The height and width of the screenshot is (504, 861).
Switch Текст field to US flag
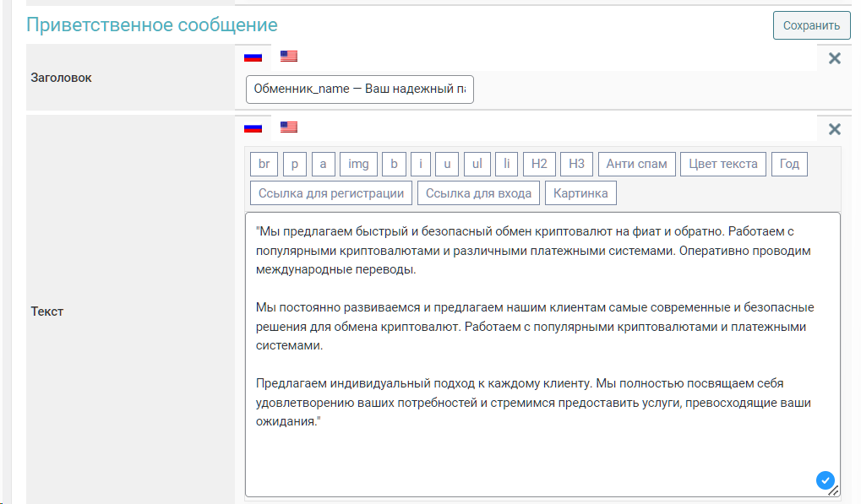pyautogui.click(x=289, y=127)
